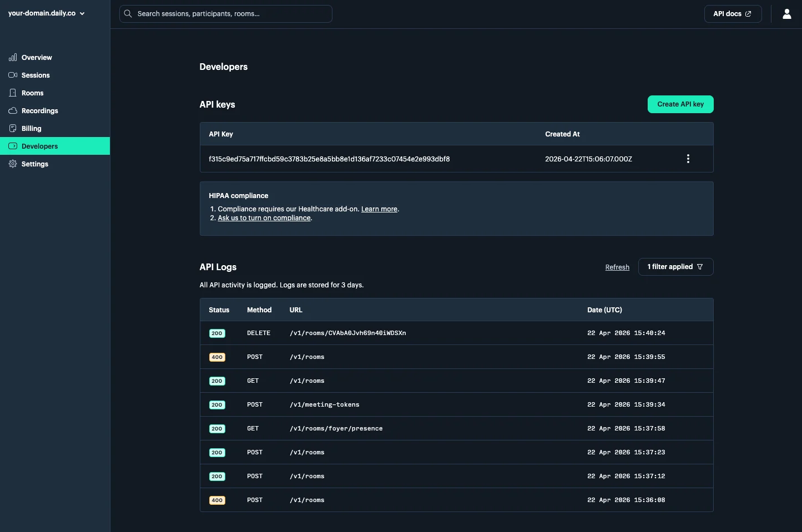Viewport: 802px width, 532px height.
Task: Click Create API key button
Action: 680,104
